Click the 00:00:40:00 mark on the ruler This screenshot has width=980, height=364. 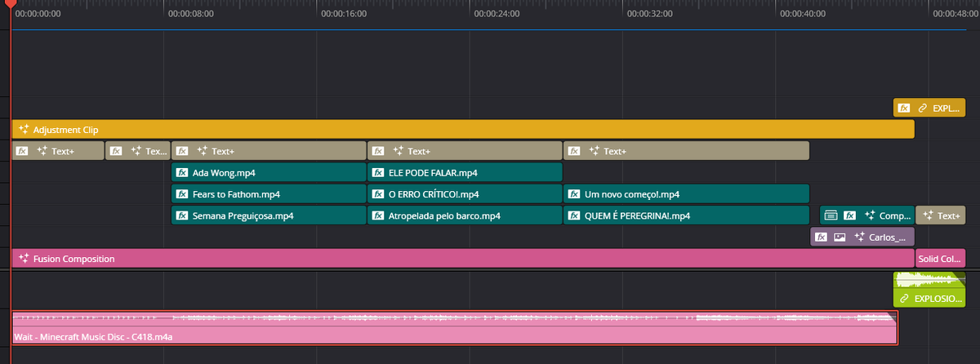pyautogui.click(x=803, y=14)
